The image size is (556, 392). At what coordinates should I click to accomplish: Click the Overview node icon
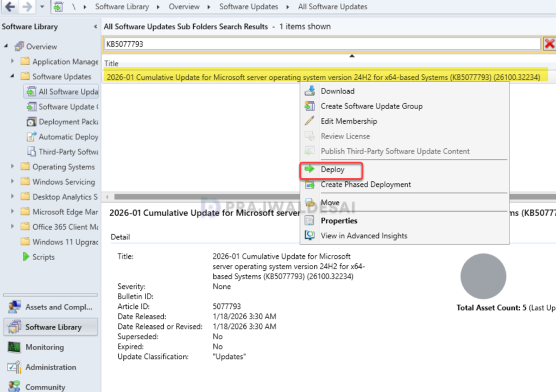(x=19, y=46)
